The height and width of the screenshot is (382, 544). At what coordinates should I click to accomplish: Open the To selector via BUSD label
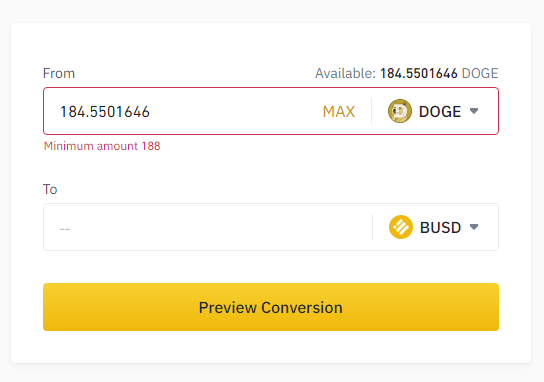440,228
